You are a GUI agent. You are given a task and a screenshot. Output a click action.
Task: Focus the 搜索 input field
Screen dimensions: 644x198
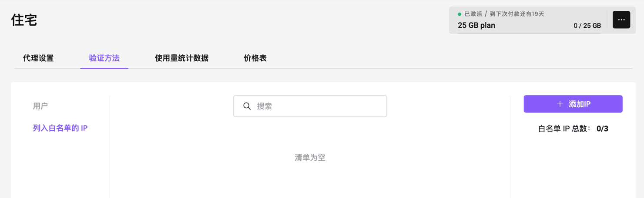310,106
